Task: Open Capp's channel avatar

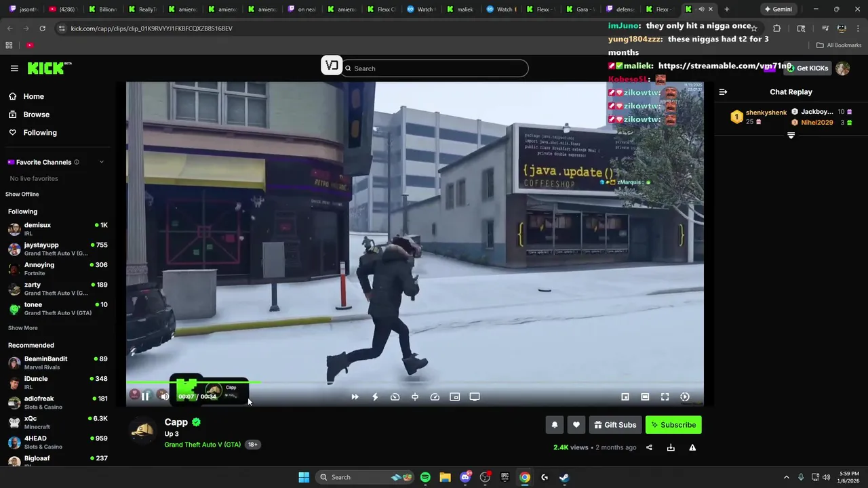Action: pyautogui.click(x=142, y=430)
